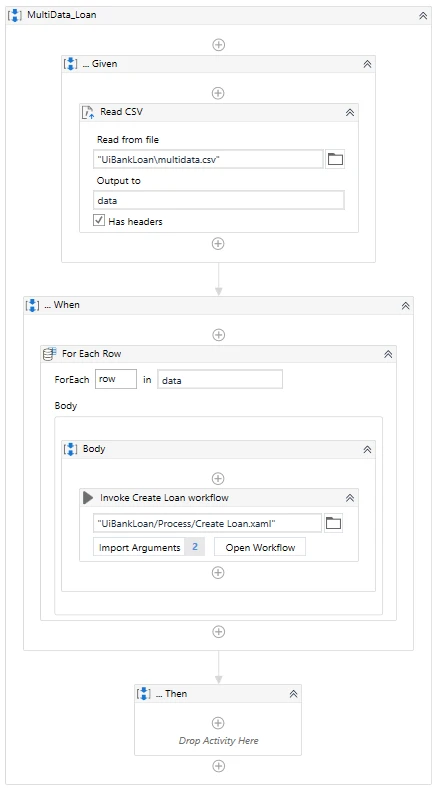Collapse the Then sequence
The height and width of the screenshot is (789, 435).
(294, 694)
